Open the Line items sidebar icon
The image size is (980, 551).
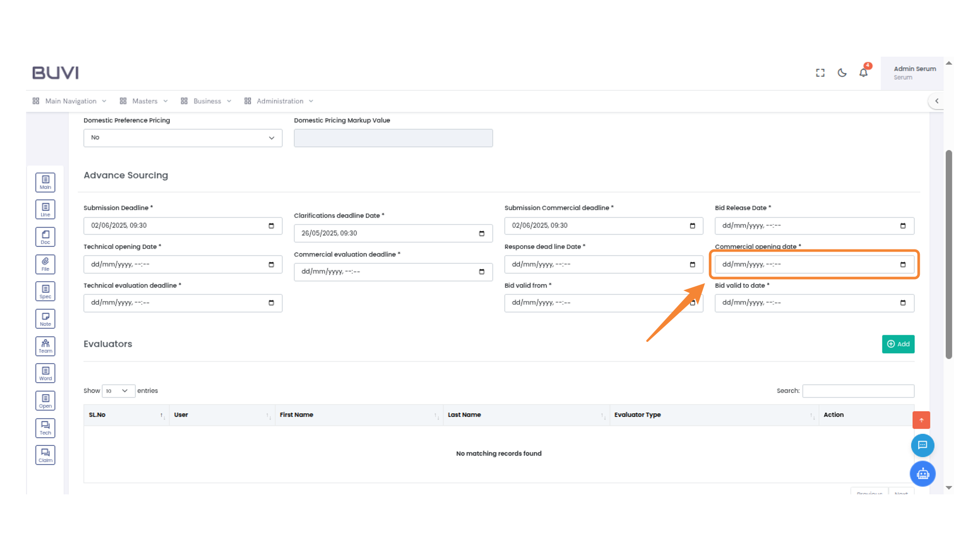coord(45,210)
